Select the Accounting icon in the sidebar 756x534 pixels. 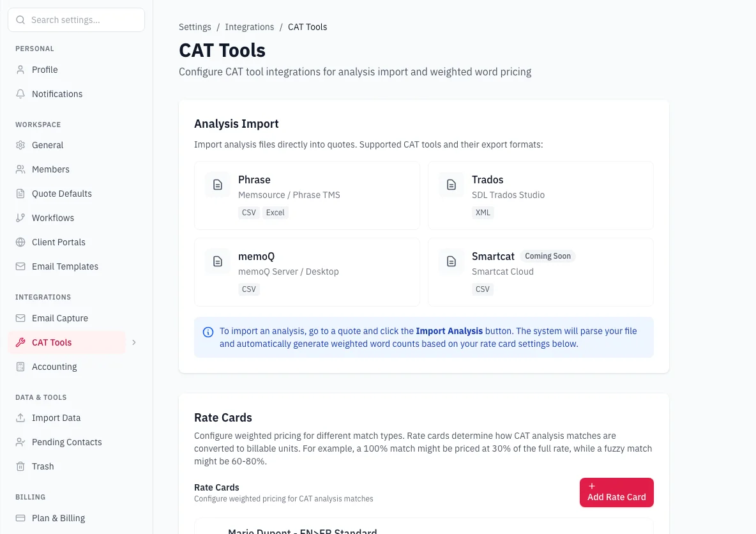pos(20,367)
